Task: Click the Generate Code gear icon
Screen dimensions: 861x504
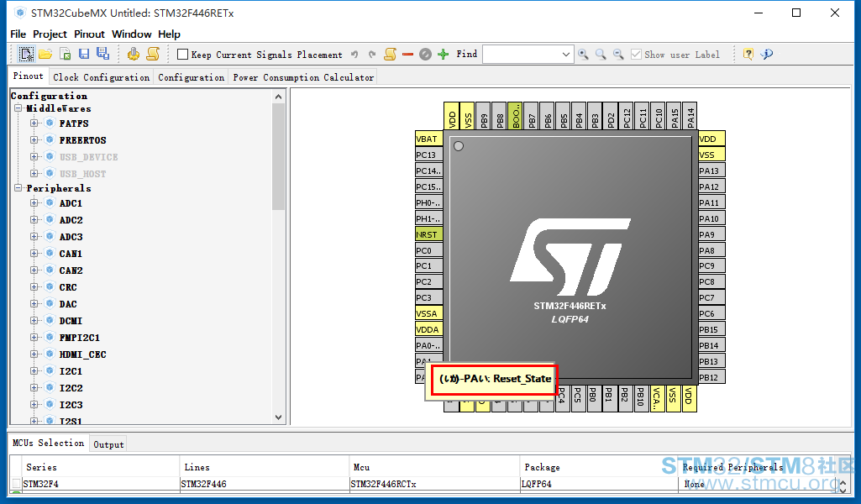Action: 133,54
